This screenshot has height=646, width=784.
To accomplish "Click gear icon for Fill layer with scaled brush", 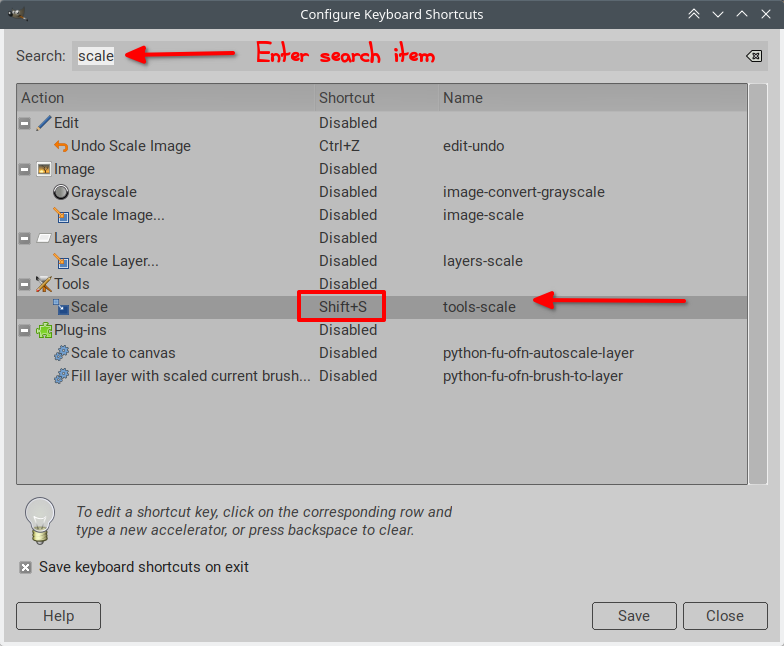I will point(61,376).
